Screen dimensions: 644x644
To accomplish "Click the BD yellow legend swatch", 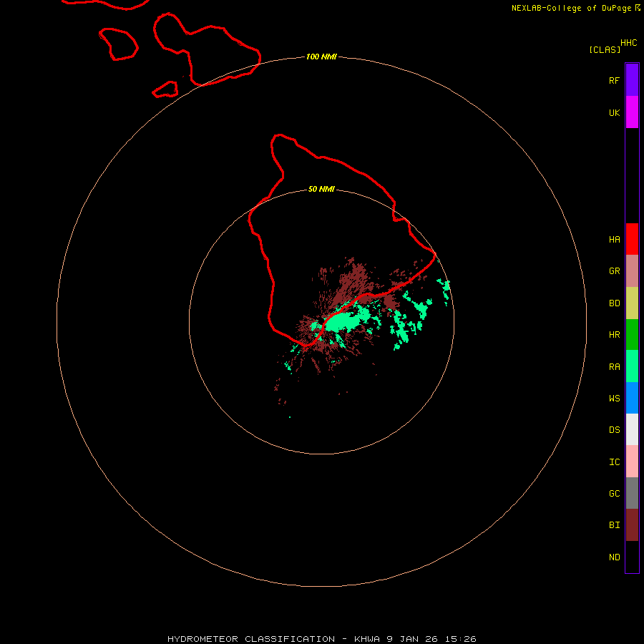I will pyautogui.click(x=632, y=303).
